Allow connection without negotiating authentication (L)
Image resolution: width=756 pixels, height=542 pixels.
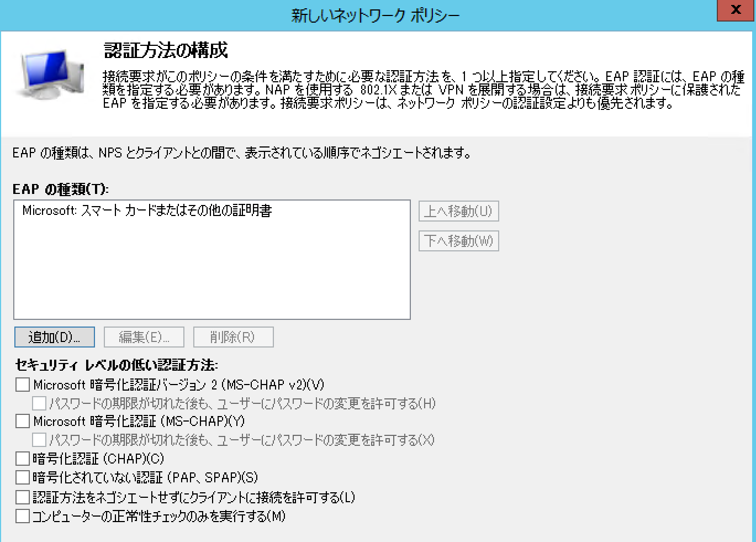23,497
